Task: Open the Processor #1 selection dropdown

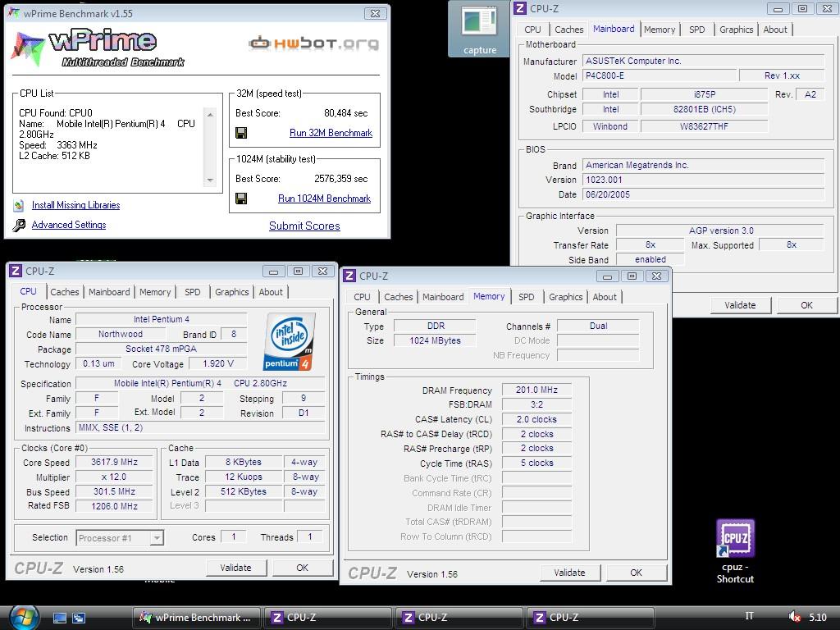Action: [157, 538]
